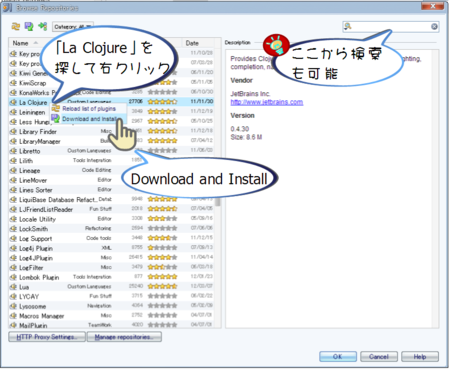Click the plugin list vertical scrollbar thumb
Image resolution: width=450 pixels, height=369 pixels.
click(x=218, y=201)
